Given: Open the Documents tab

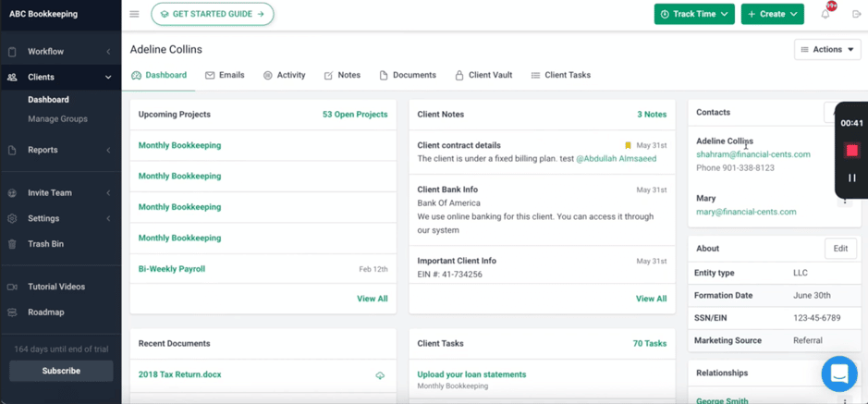Looking at the screenshot, I should pos(408,75).
